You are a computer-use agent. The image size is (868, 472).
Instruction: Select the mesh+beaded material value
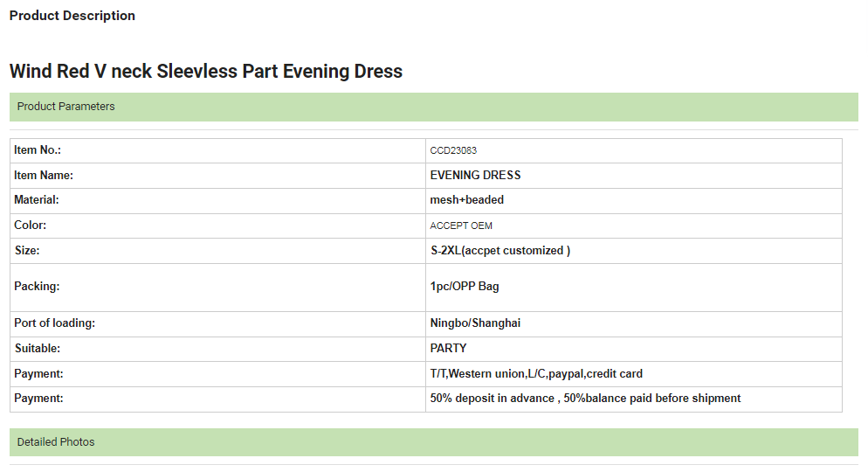[x=466, y=200]
